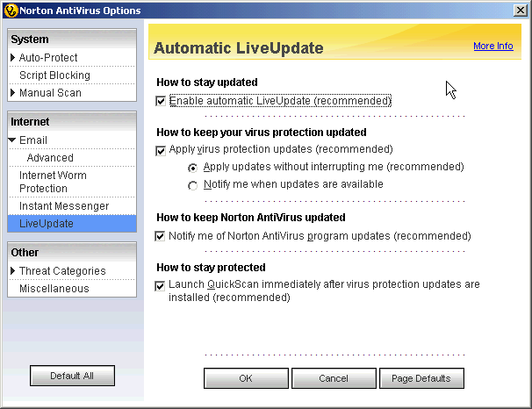Expand the Threat Categories arrow

(x=13, y=271)
